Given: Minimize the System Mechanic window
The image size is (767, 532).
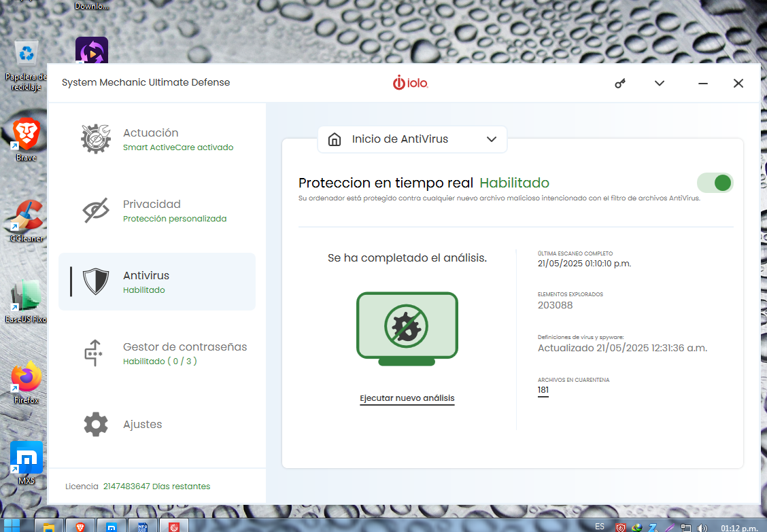Looking at the screenshot, I should point(703,84).
